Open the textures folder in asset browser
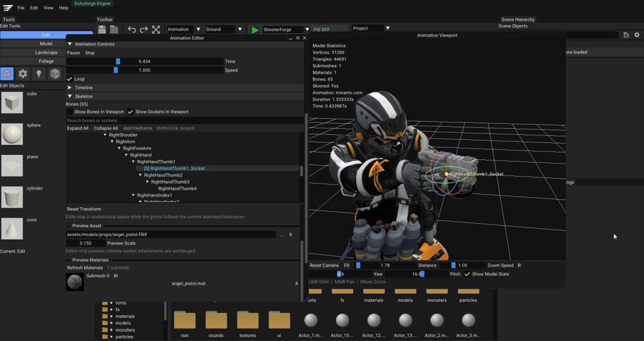The height and width of the screenshot is (341, 644). click(x=248, y=320)
